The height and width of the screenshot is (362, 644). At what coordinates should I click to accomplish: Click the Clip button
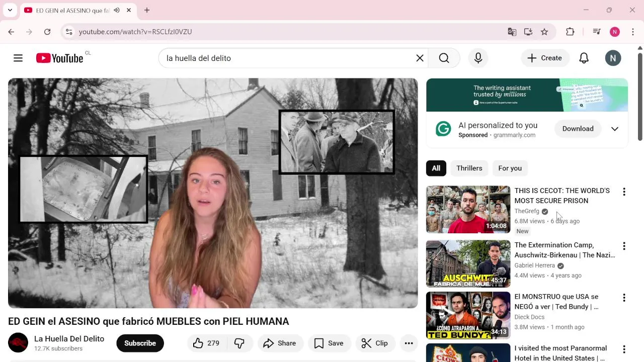[x=375, y=343]
